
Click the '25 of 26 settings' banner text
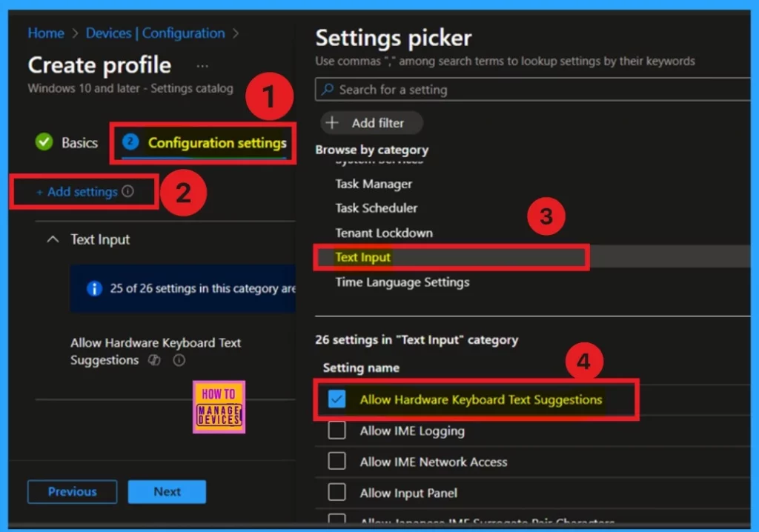point(202,288)
